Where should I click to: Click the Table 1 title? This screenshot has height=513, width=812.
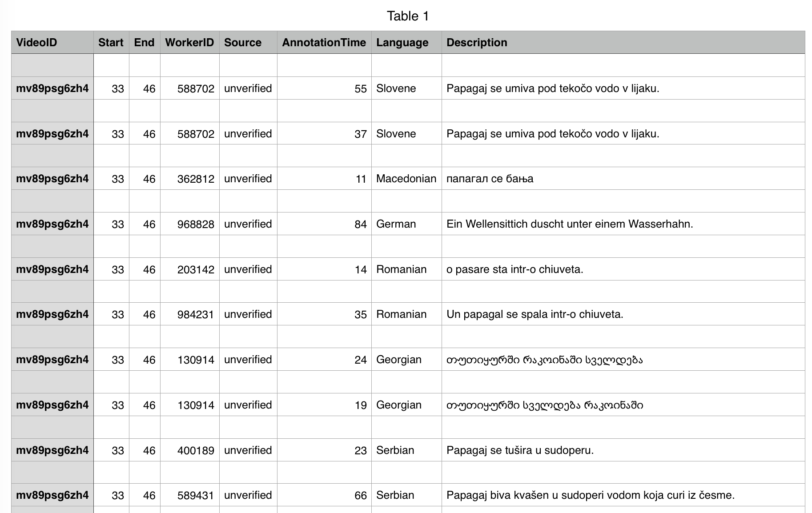[408, 16]
